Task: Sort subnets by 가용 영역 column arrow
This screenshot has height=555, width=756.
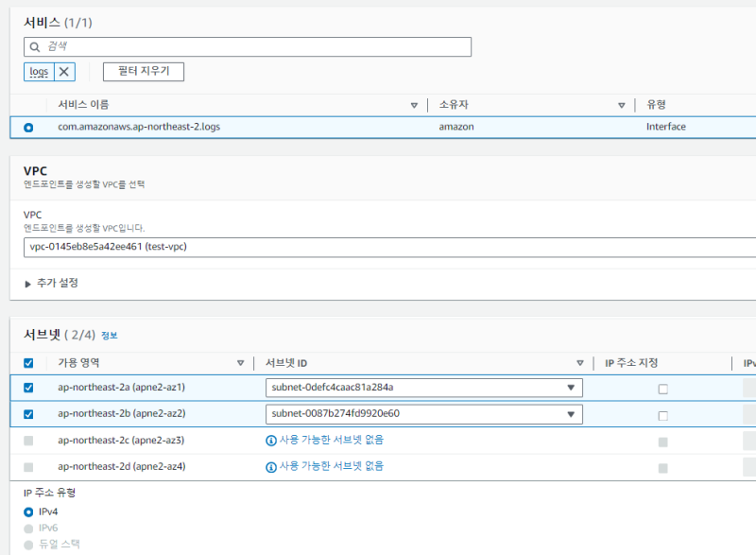Action: 240,363
